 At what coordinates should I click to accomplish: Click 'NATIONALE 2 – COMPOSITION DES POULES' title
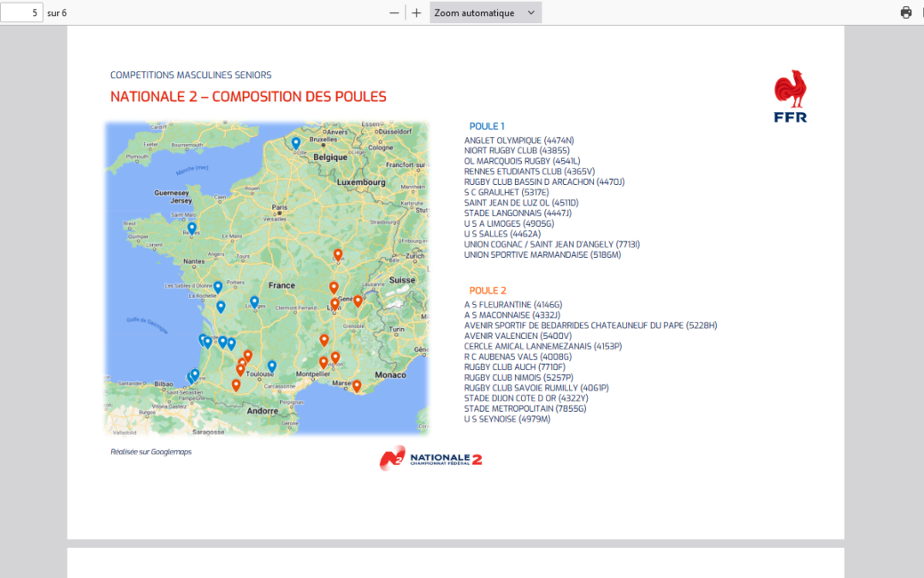pyautogui.click(x=248, y=97)
